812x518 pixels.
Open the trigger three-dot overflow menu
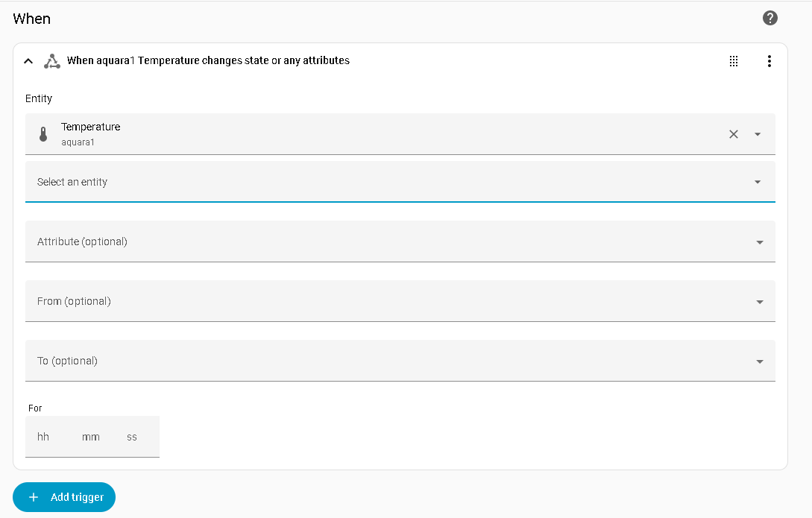click(769, 61)
